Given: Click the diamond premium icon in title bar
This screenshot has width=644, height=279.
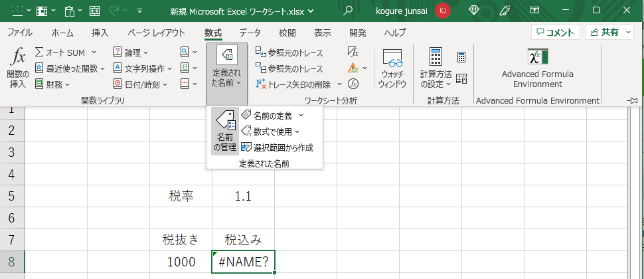Looking at the screenshot, I should 474,11.
